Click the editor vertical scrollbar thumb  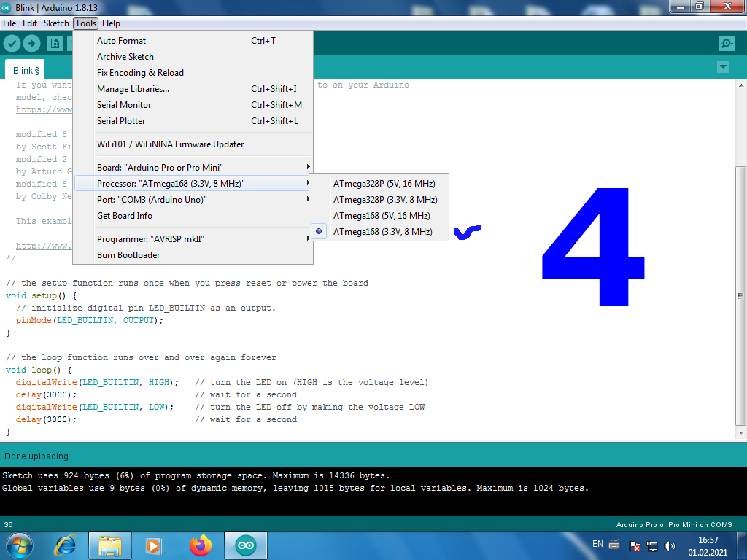(741, 295)
